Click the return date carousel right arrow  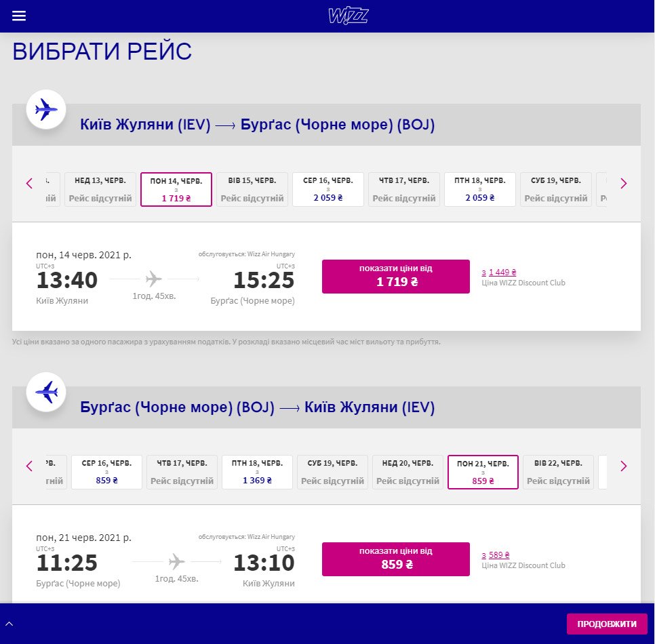coord(623,466)
